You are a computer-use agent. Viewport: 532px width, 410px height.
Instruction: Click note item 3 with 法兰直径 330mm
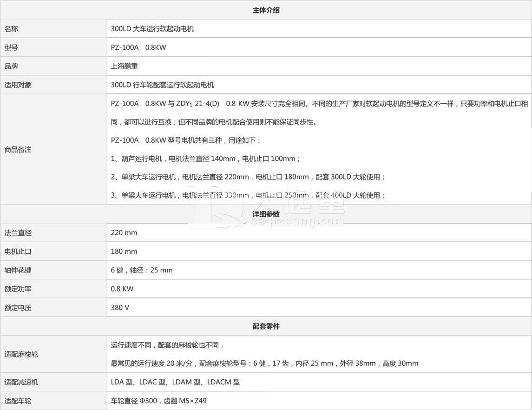coord(248,195)
